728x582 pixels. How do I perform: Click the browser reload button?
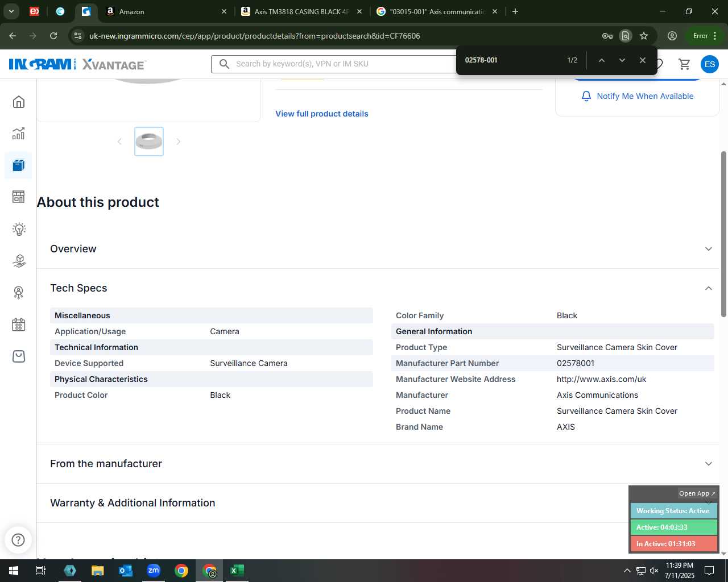click(53, 36)
